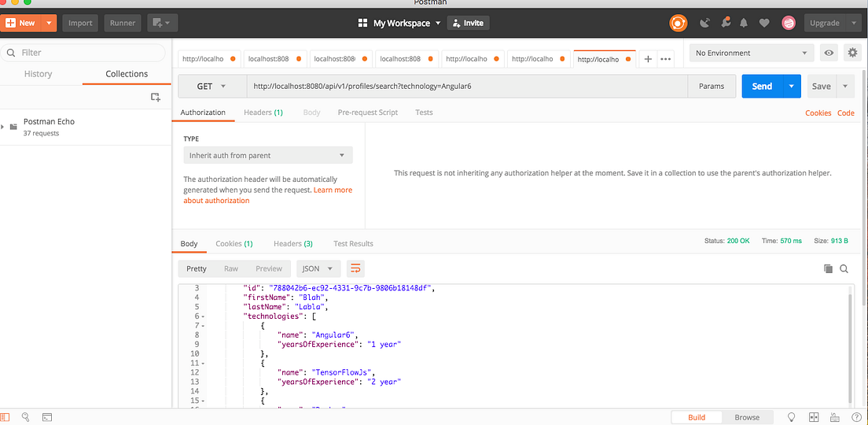Open the environment quick look eye
868x425 pixels.
coord(828,53)
